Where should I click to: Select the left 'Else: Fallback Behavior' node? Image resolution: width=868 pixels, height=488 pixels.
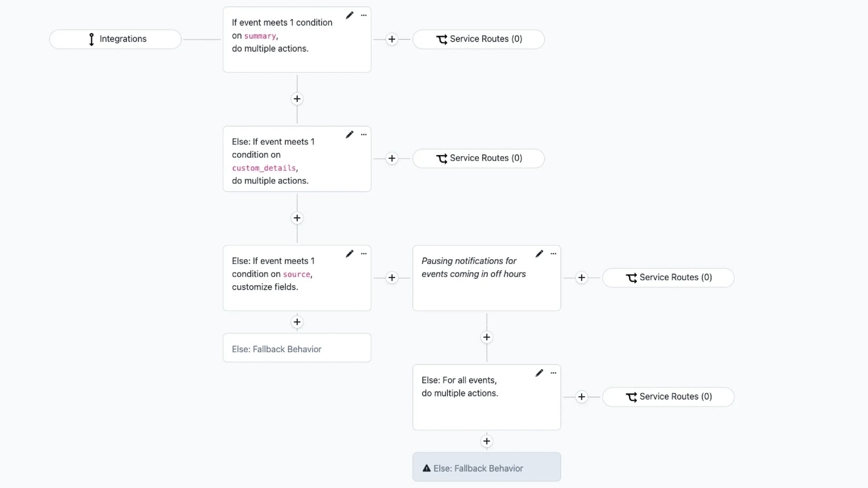click(x=297, y=348)
